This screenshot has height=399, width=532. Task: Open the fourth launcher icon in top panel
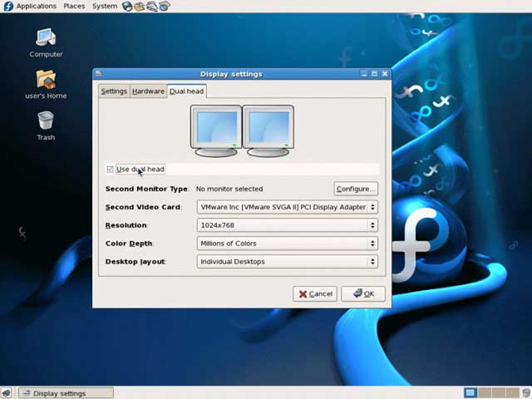click(x=165, y=6)
